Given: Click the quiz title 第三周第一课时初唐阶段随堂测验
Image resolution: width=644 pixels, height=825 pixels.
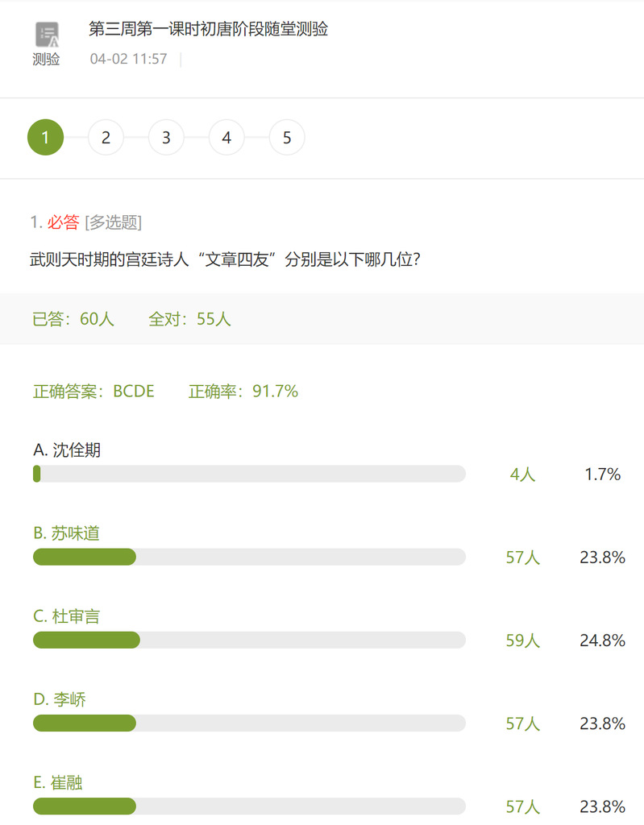Looking at the screenshot, I should (x=208, y=30).
